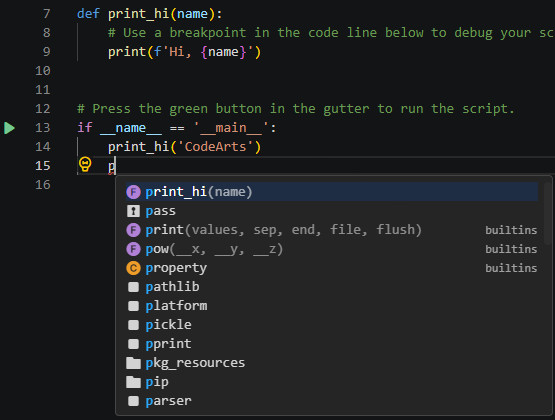The width and height of the screenshot is (555, 420).
Task: Select the platform module from completions
Action: [332, 306]
